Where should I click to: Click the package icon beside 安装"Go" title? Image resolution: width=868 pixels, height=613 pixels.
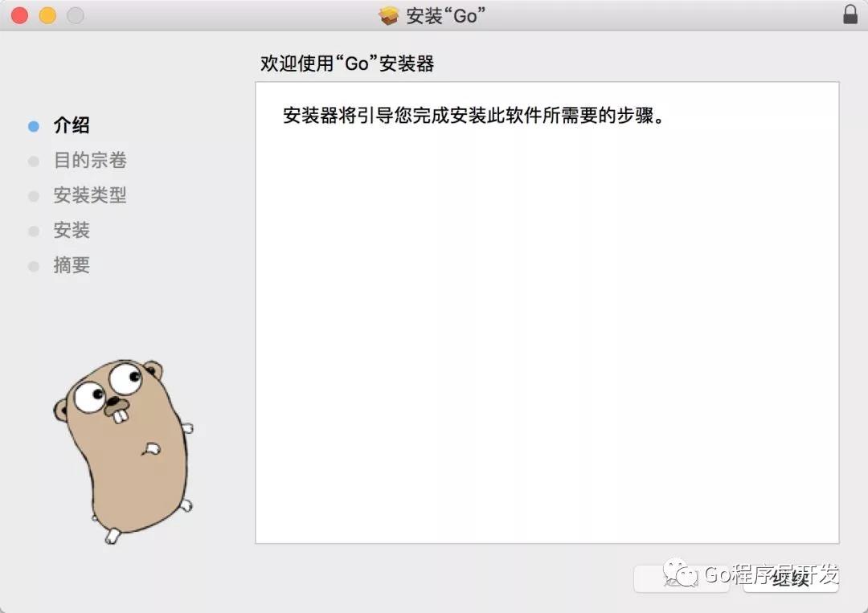pyautogui.click(x=389, y=15)
